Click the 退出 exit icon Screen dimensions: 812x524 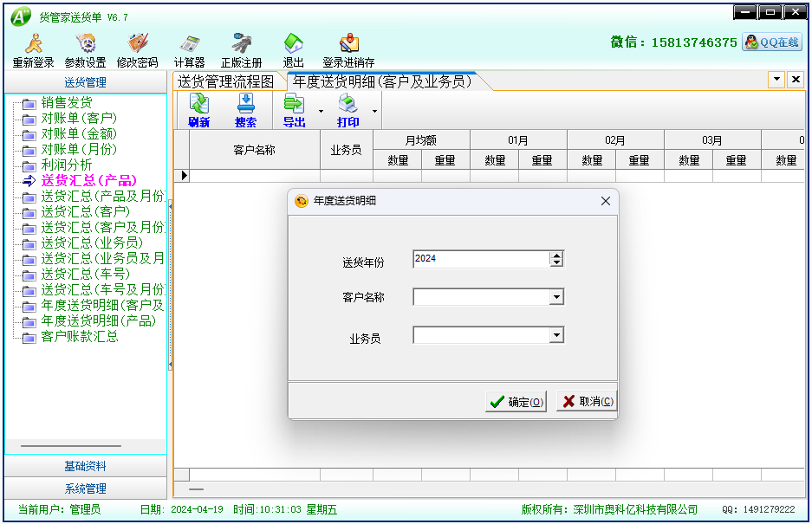[294, 49]
